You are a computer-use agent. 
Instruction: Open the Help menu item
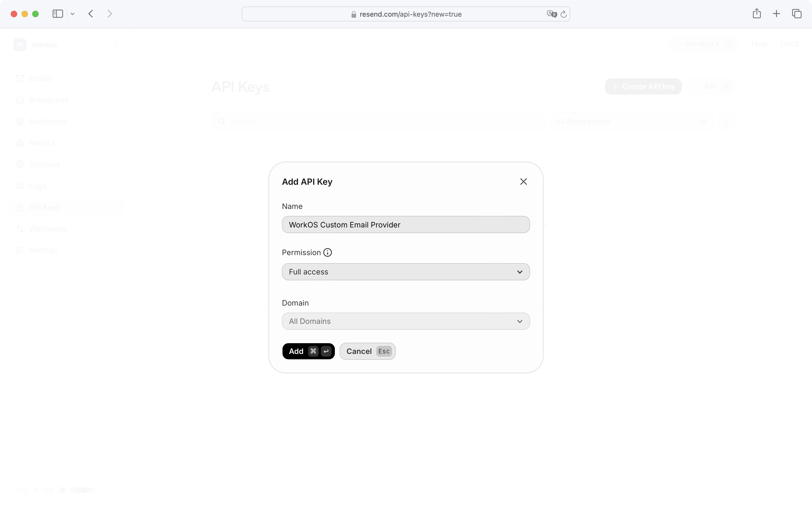[x=759, y=44]
